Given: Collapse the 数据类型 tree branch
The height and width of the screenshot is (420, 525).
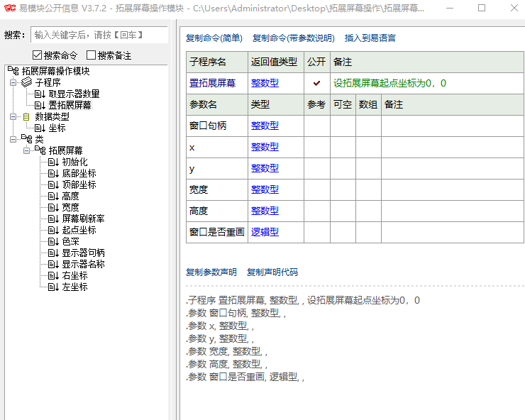Looking at the screenshot, I should tap(13, 116).
